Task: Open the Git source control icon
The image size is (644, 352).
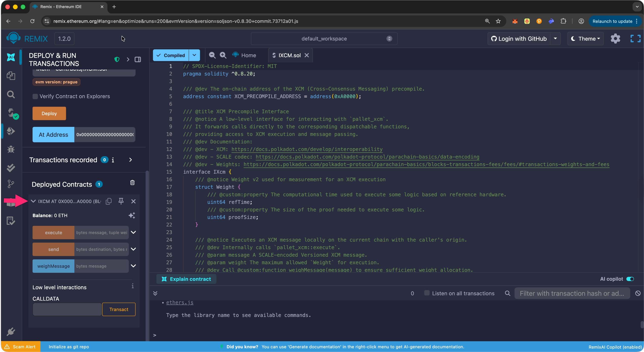Action: coord(11,184)
